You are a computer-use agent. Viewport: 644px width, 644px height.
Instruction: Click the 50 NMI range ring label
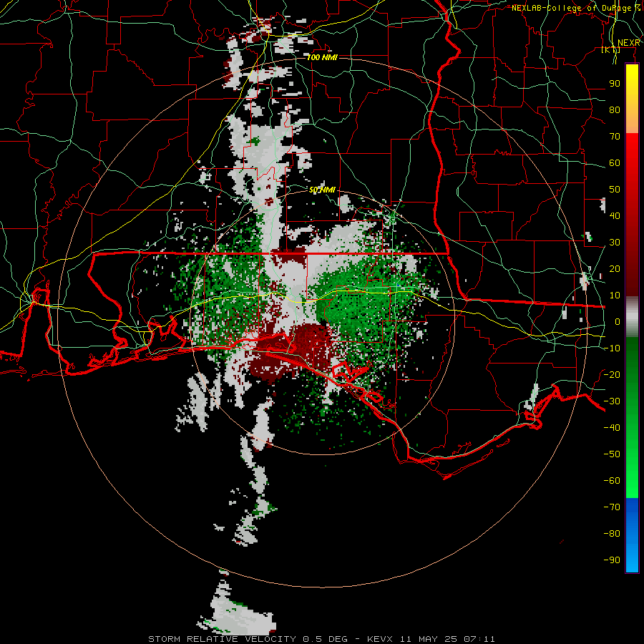click(323, 190)
